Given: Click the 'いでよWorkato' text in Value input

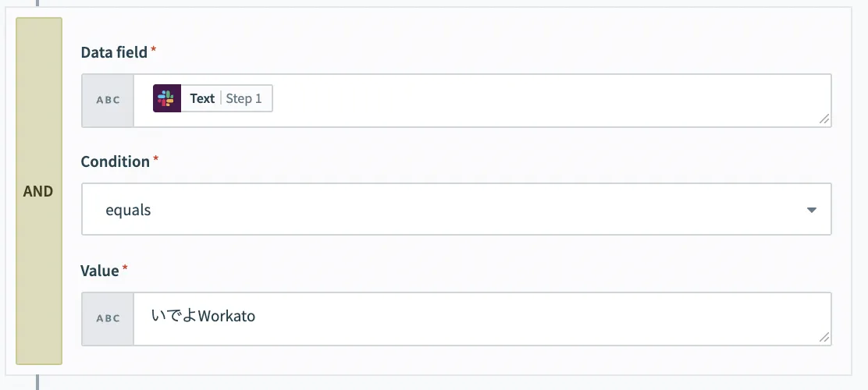Looking at the screenshot, I should coord(204,317).
